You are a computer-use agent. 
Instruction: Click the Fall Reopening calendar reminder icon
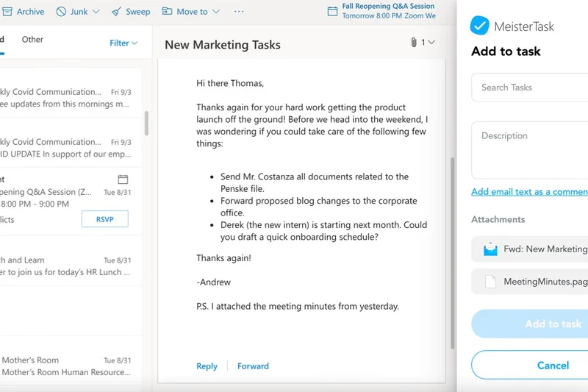coord(332,11)
